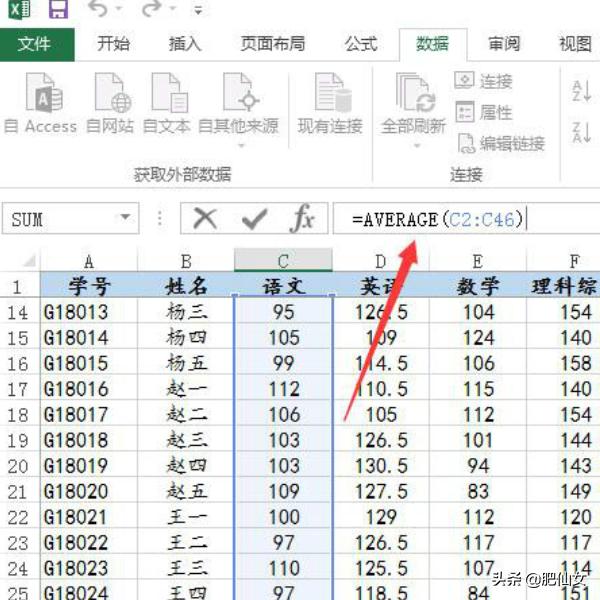The height and width of the screenshot is (600, 600).
Task: Select column B header
Action: click(186, 262)
